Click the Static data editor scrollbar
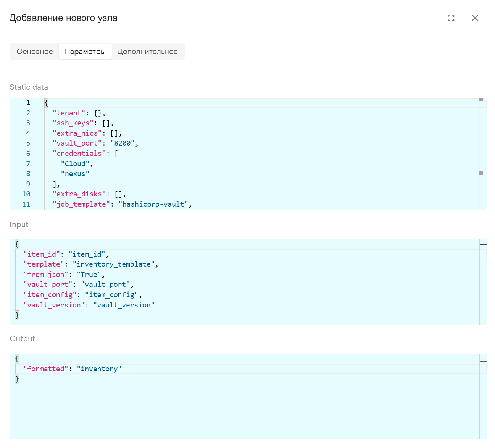 coord(483,154)
